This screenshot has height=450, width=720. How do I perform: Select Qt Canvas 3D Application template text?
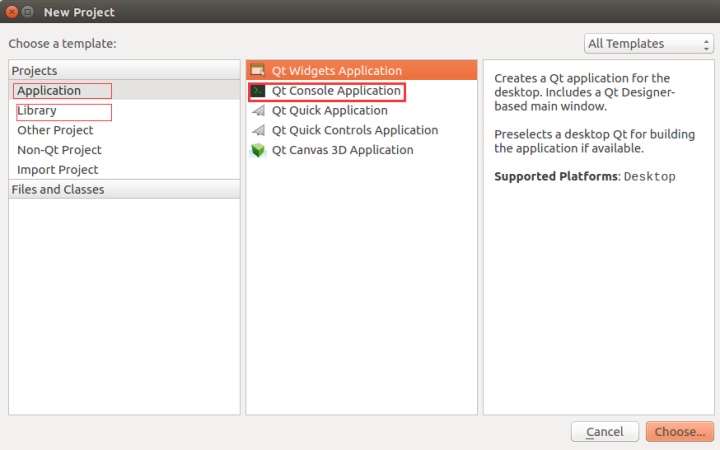click(x=343, y=150)
